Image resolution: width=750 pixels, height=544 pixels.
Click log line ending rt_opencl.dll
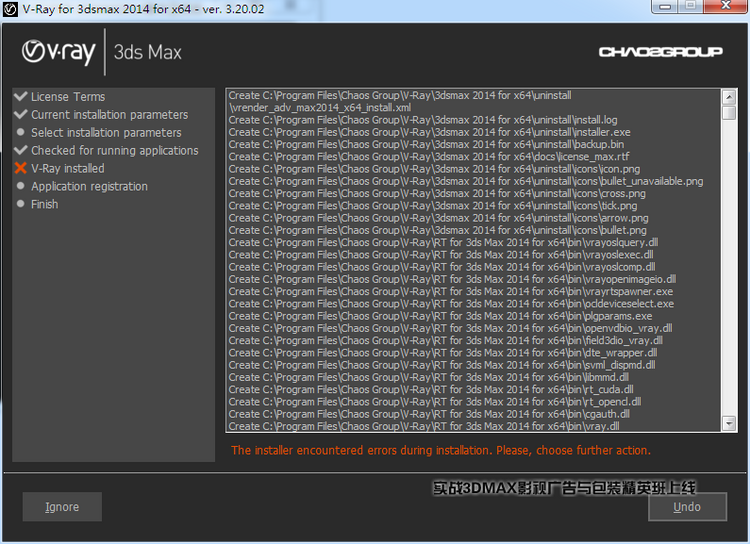[x=435, y=402]
